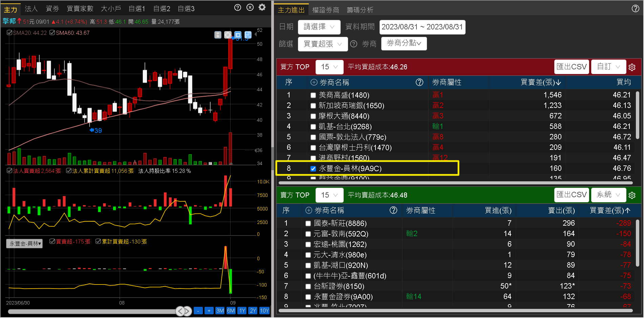Viewport: 644px width, 318px height.
Task: Toggle the SMA20 indicator checkbox
Action: [x=10, y=33]
